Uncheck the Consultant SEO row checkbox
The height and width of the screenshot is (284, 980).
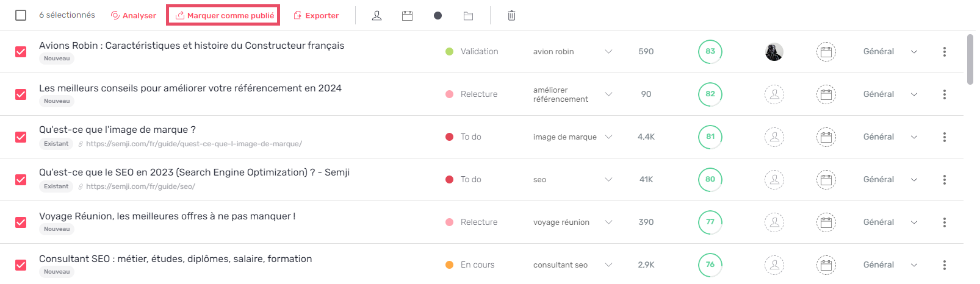tap(21, 265)
